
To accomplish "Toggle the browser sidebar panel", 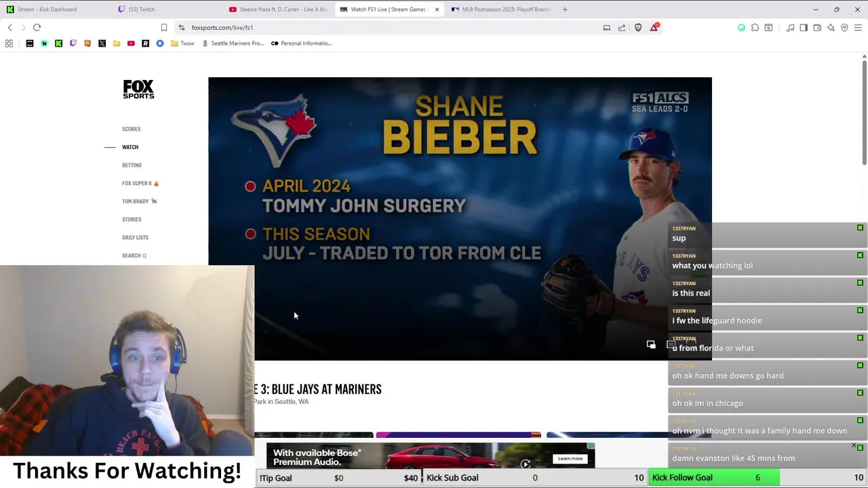I will click(804, 28).
